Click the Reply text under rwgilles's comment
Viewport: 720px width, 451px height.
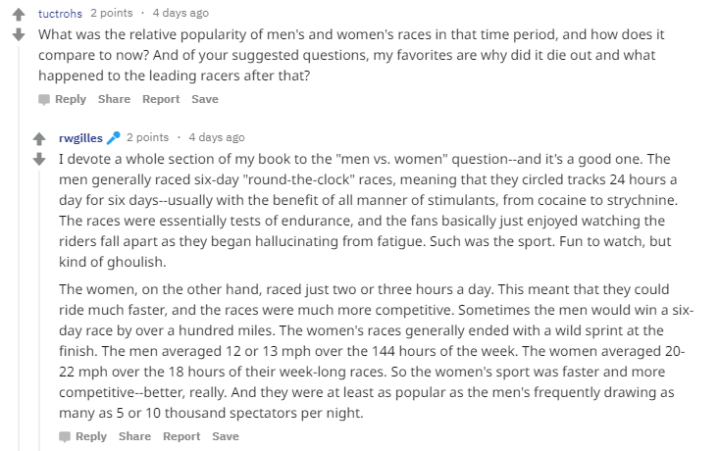[x=91, y=436]
